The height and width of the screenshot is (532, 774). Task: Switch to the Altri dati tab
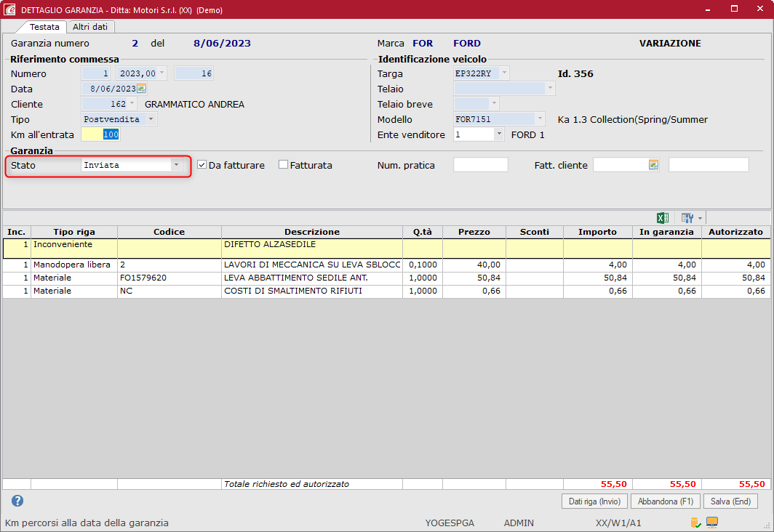90,27
